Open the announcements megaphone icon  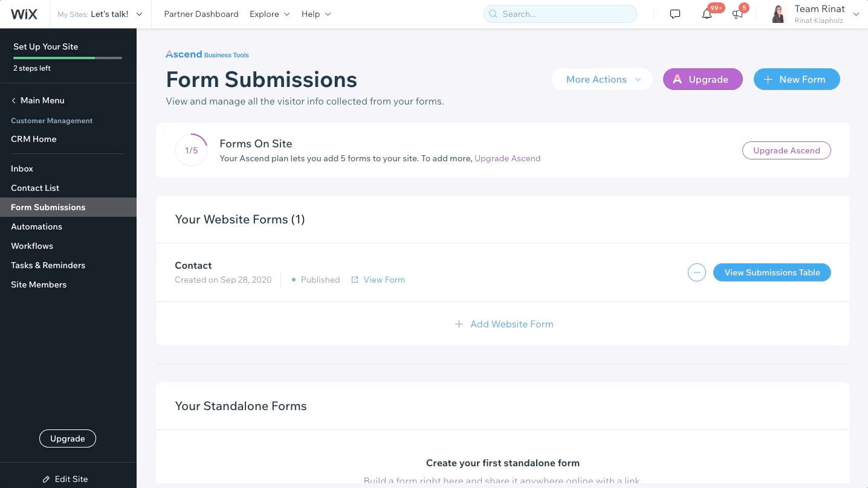[737, 14]
